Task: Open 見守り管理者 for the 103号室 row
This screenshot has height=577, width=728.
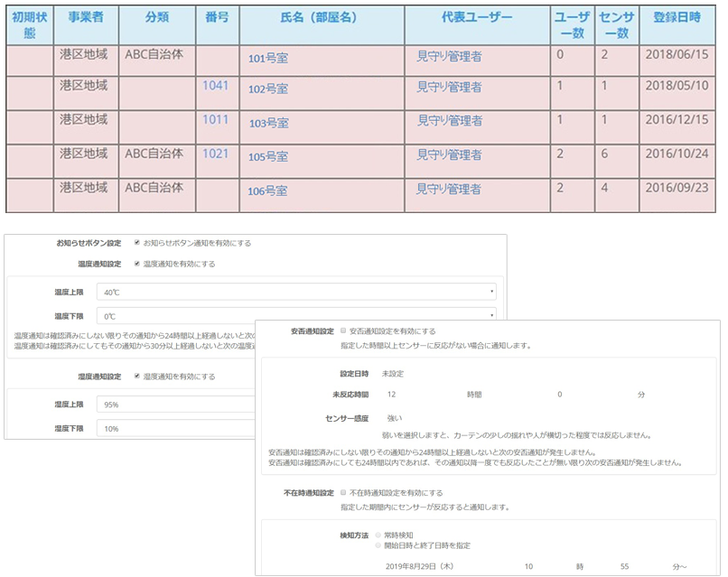Action: 448,121
